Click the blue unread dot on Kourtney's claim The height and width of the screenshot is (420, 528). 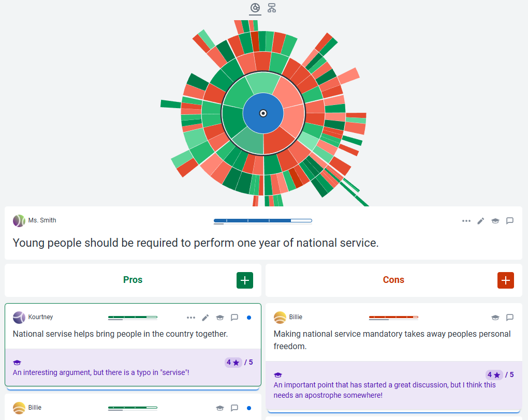pos(249,318)
